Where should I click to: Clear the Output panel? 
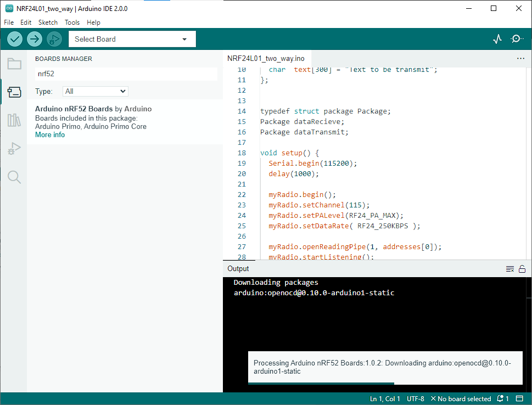click(x=509, y=269)
